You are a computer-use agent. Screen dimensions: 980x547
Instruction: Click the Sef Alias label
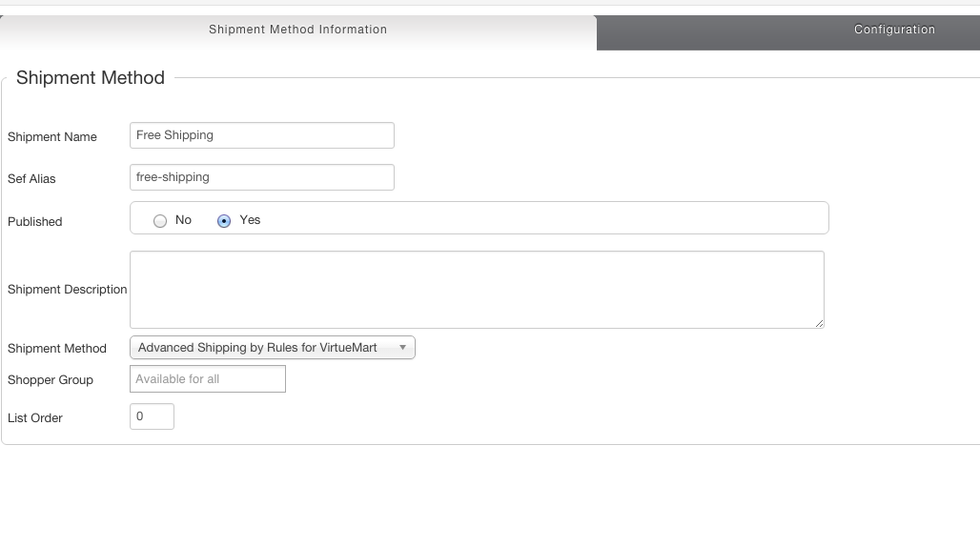31,179
